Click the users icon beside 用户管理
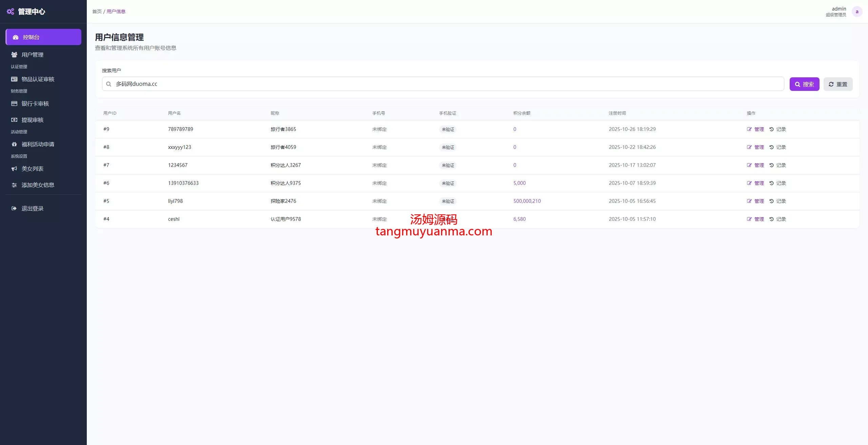The image size is (868, 445). (14, 55)
